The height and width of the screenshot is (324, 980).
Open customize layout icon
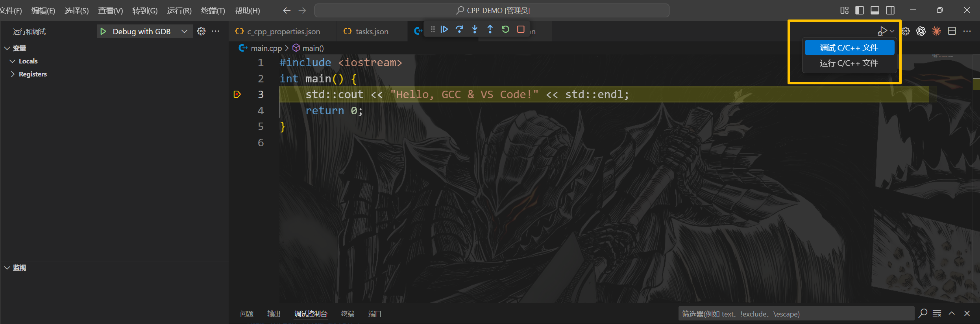click(x=844, y=10)
